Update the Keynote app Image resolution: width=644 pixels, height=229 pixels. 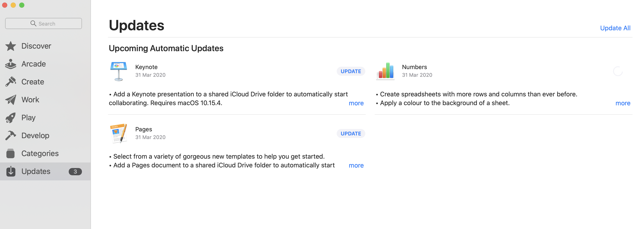pyautogui.click(x=351, y=71)
